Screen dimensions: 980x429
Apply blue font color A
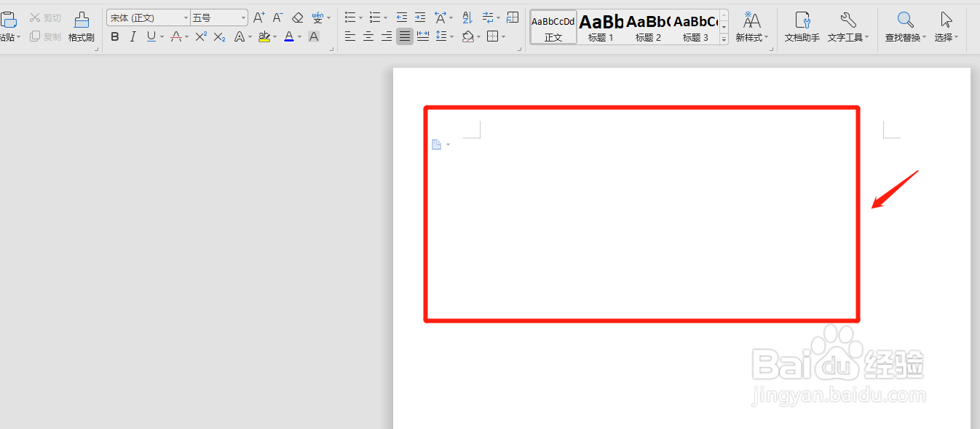click(x=289, y=36)
